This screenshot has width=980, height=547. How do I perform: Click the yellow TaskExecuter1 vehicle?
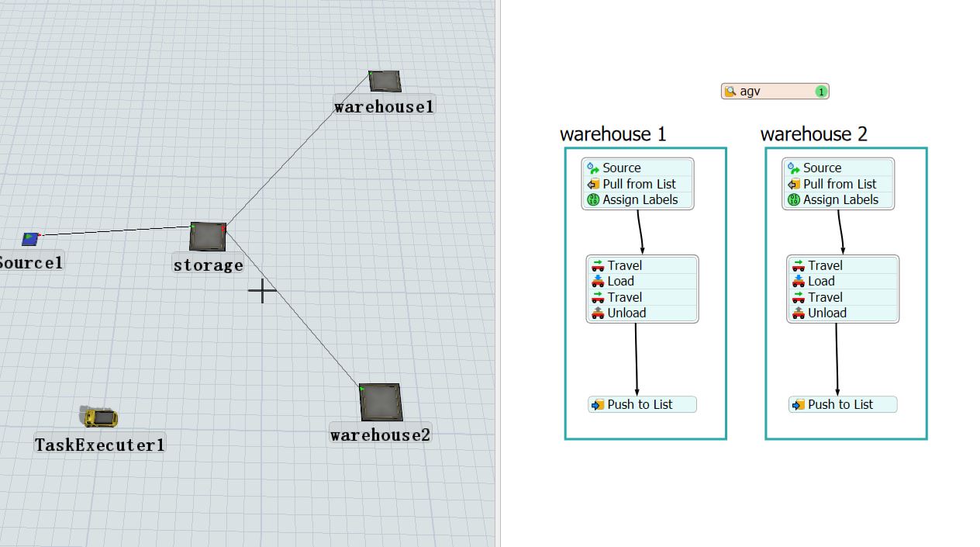point(101,417)
